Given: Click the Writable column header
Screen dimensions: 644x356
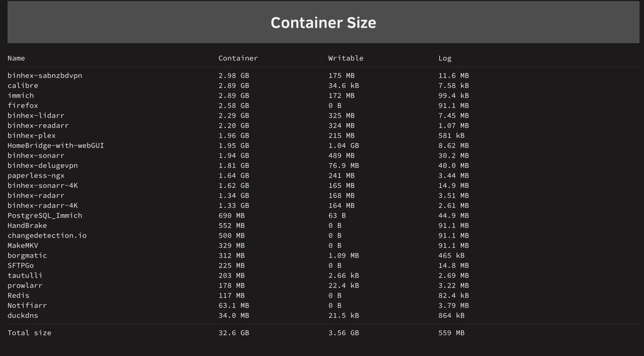Looking at the screenshot, I should [346, 59].
